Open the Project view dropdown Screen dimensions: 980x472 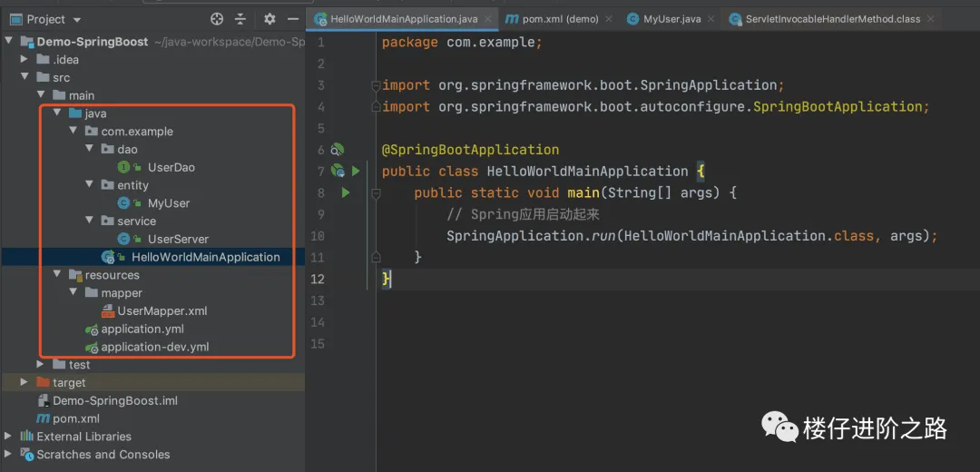(76, 19)
